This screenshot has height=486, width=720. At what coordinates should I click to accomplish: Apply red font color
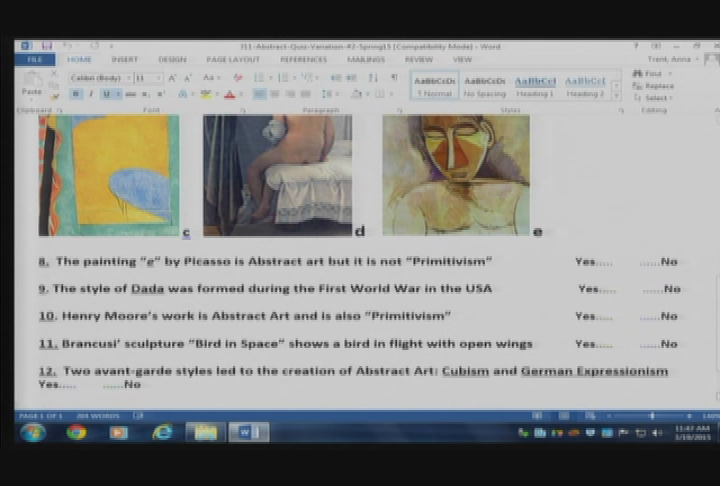pyautogui.click(x=230, y=95)
